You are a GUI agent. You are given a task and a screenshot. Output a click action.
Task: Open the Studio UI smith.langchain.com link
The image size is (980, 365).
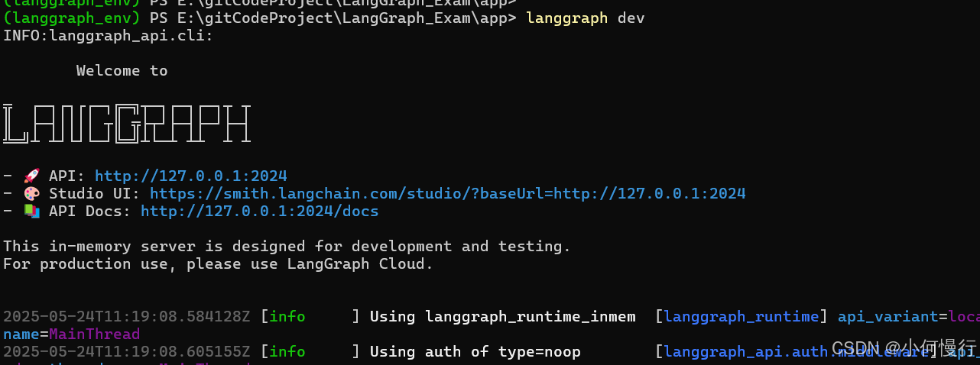448,193
